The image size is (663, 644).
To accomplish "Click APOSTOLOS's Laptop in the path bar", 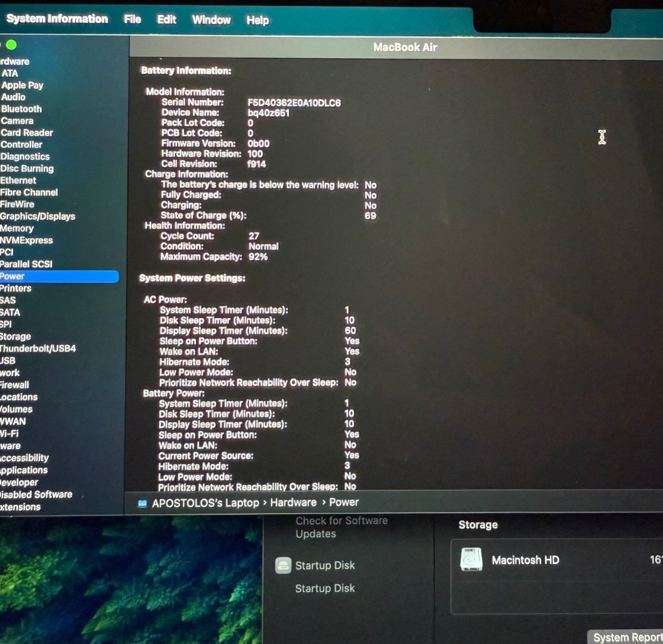I will 206,503.
